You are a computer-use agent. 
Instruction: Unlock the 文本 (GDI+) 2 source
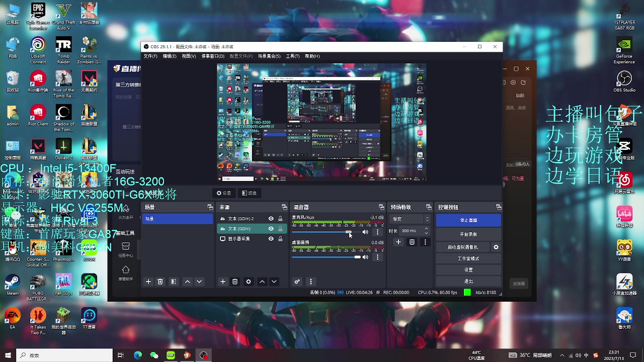(x=280, y=219)
